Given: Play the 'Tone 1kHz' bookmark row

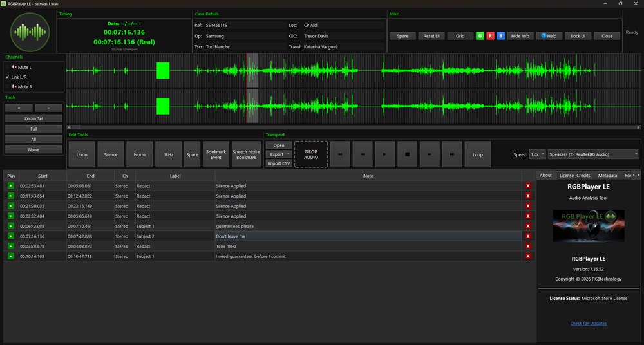Looking at the screenshot, I should pos(11,246).
